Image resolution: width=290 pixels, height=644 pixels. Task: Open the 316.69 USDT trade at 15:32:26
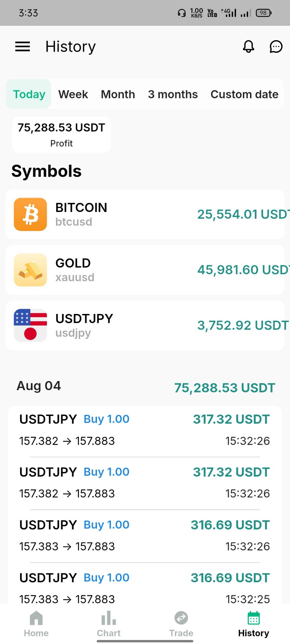click(x=145, y=536)
